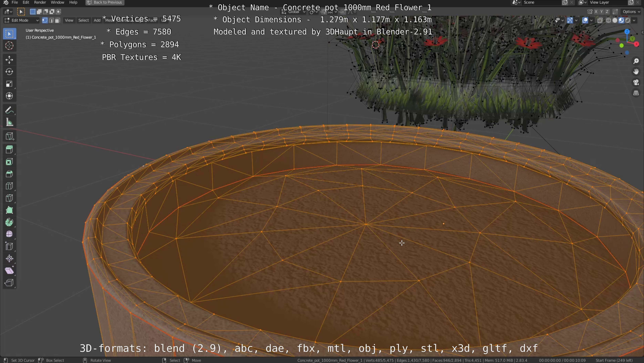Viewport: 644px width, 363px height.
Task: Click the Blender logo menu
Action: (6, 3)
